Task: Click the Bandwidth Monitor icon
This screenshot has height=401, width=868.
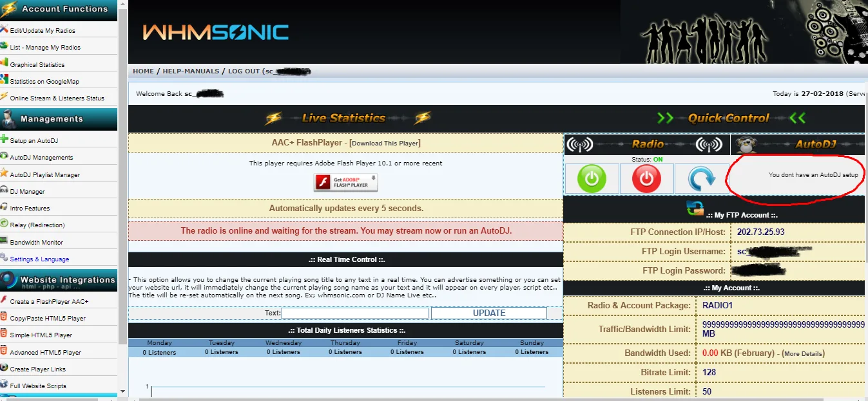Action: pos(4,242)
